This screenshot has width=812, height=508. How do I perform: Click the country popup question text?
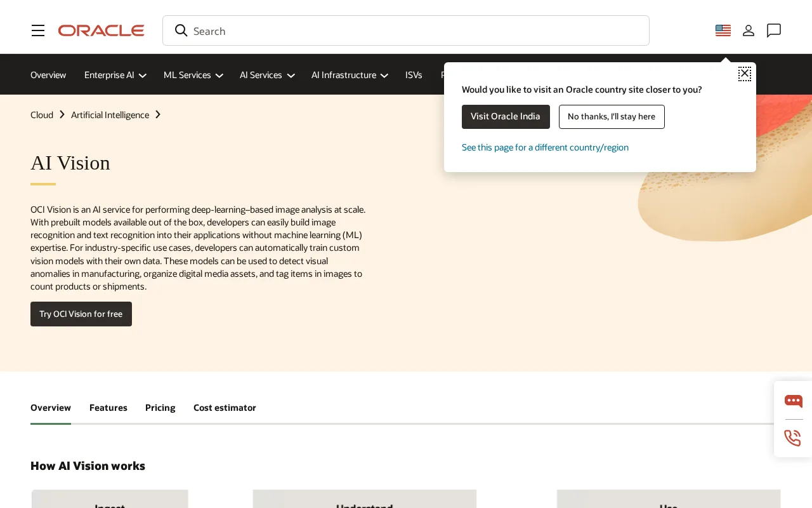coord(582,90)
